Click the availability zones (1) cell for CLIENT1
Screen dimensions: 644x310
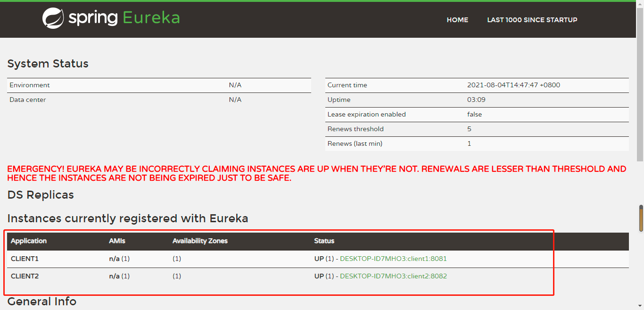click(177, 259)
